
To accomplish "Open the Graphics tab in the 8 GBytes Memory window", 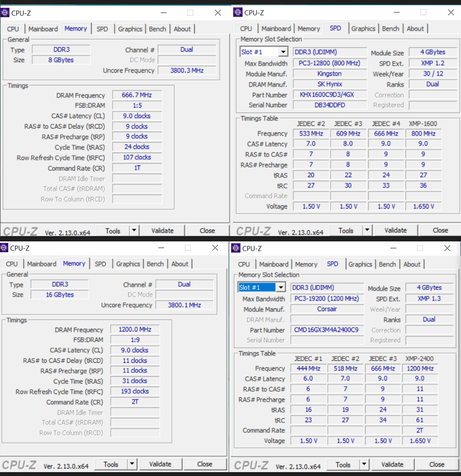I will point(130,29).
